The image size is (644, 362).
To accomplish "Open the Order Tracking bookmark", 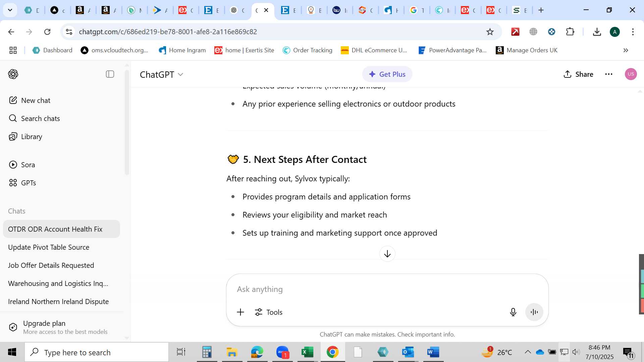I will click(307, 50).
